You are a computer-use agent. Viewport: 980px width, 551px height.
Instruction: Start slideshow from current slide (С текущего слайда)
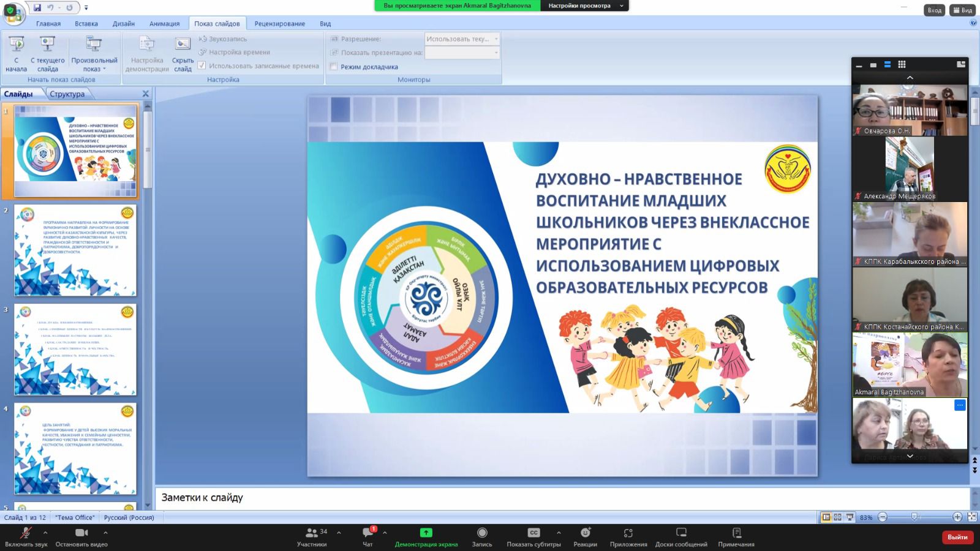click(x=47, y=54)
